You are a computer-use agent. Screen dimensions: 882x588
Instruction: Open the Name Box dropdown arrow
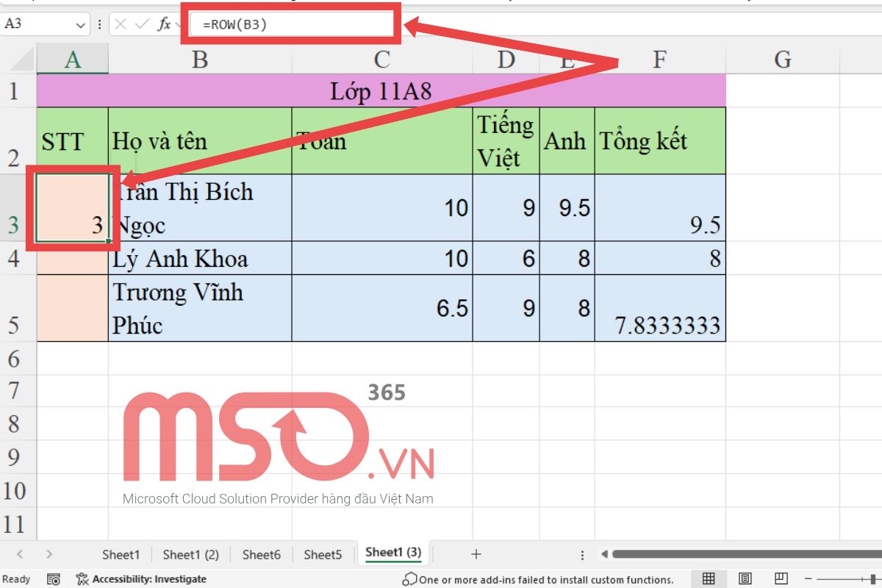point(81,25)
